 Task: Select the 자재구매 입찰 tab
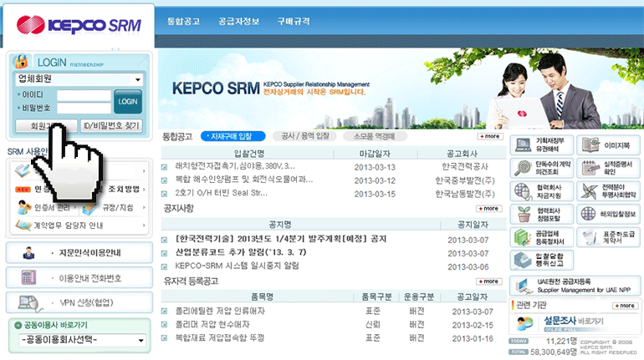233,136
